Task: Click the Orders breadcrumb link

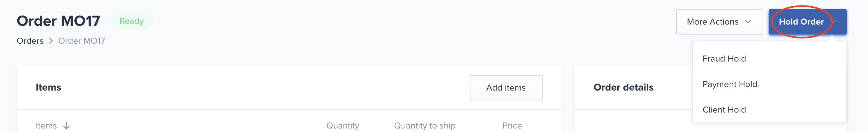Action: pos(30,41)
